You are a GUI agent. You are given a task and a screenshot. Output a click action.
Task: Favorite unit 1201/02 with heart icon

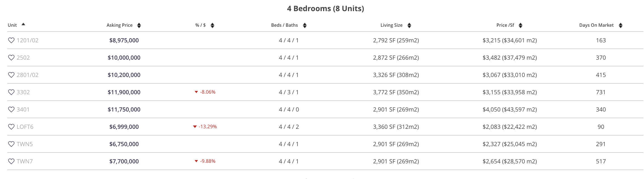click(x=11, y=40)
